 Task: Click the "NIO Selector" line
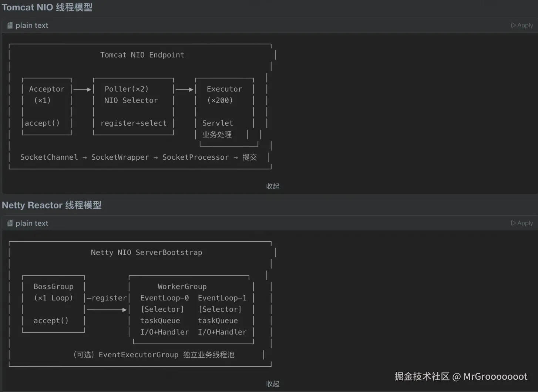pos(131,101)
